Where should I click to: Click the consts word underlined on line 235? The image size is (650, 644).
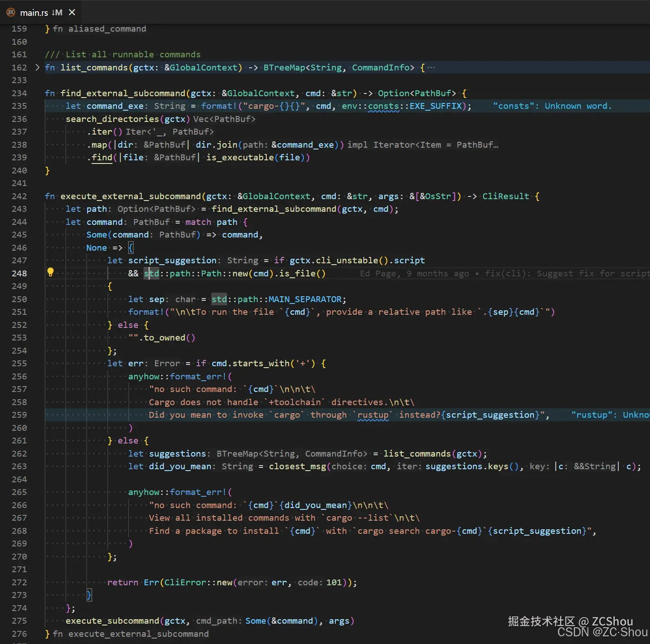coord(384,106)
